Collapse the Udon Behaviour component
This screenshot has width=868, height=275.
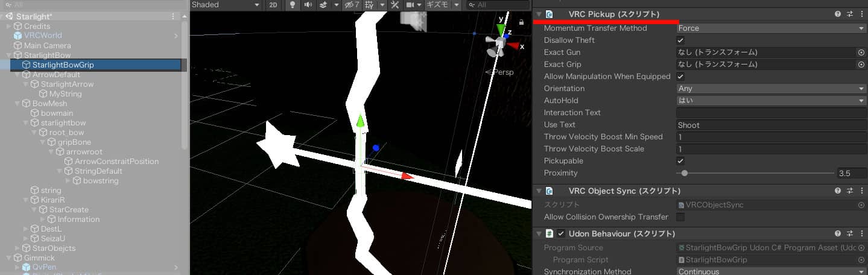538,233
